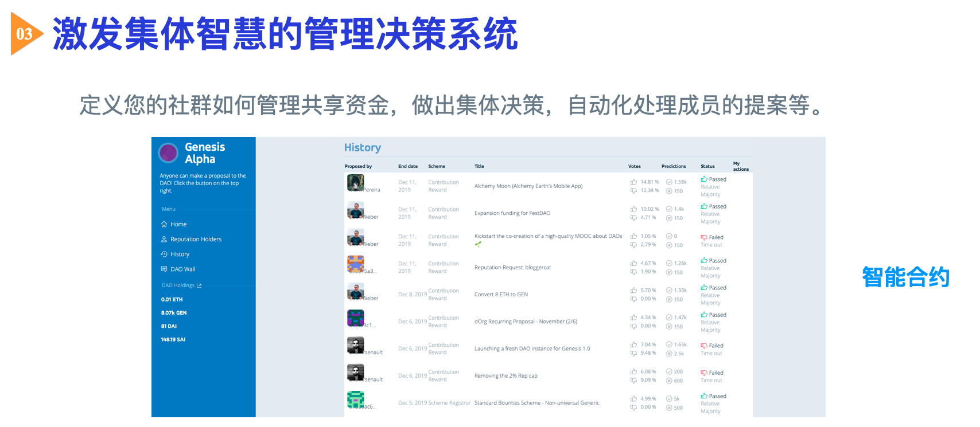Image resolution: width=980 pixels, height=427 pixels.
Task: Click the Votes column header
Action: click(635, 166)
